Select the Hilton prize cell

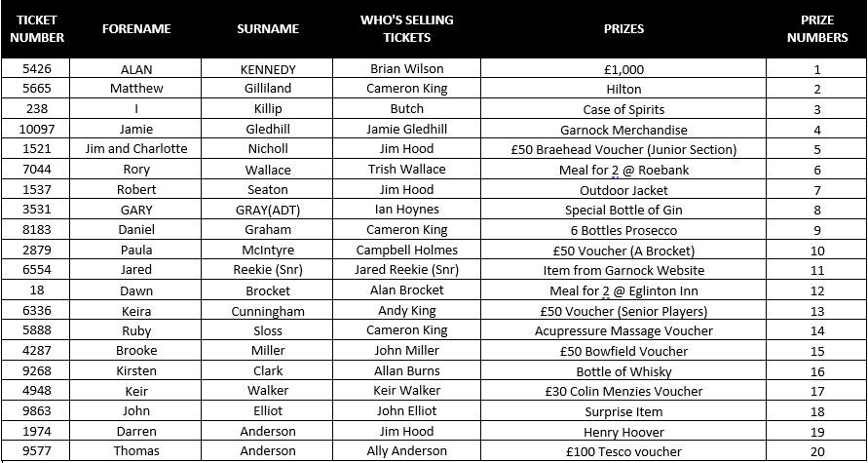coord(623,89)
